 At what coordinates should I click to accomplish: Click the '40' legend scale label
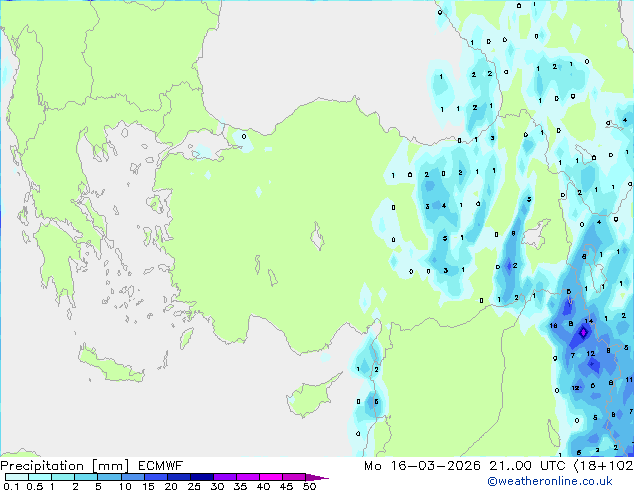[263, 486]
